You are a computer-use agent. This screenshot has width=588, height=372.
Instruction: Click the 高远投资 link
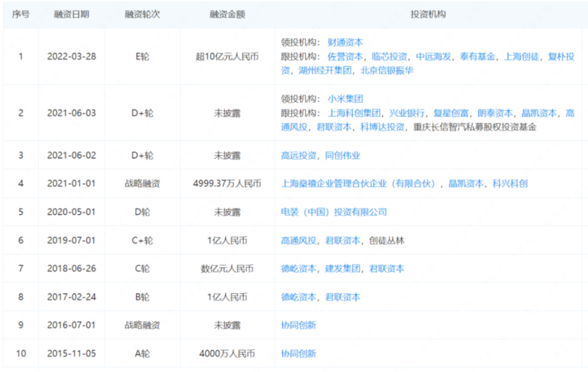point(298,156)
